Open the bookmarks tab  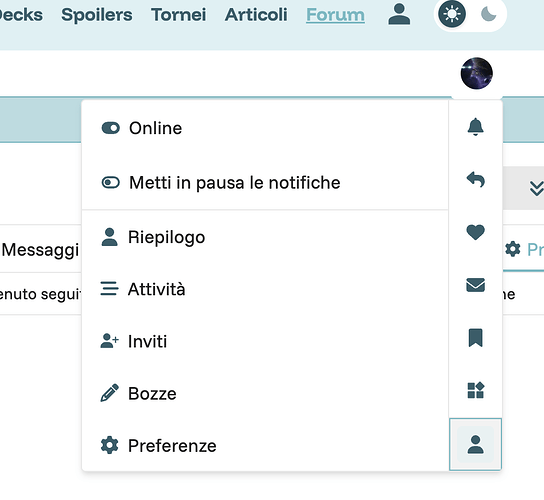475,338
